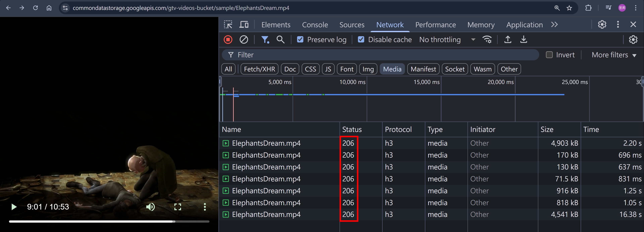Focus the Filter text field
This screenshot has height=232, width=644.
coord(380,55)
